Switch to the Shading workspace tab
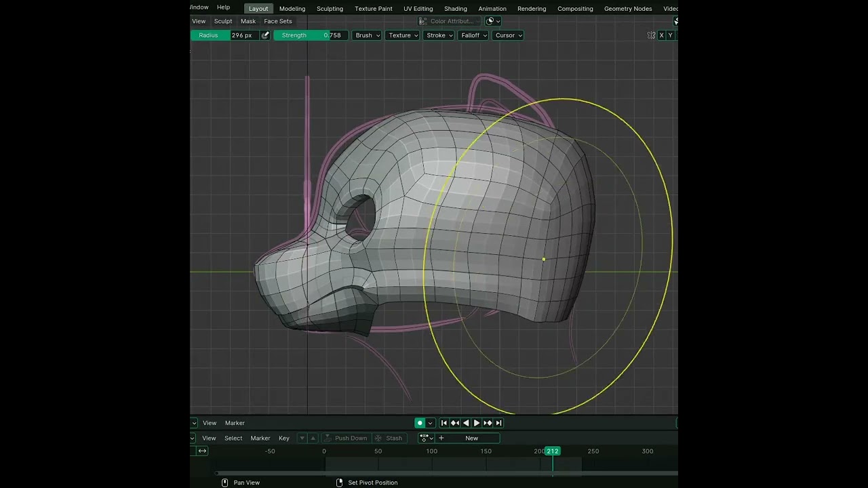The height and width of the screenshot is (488, 868). click(456, 9)
